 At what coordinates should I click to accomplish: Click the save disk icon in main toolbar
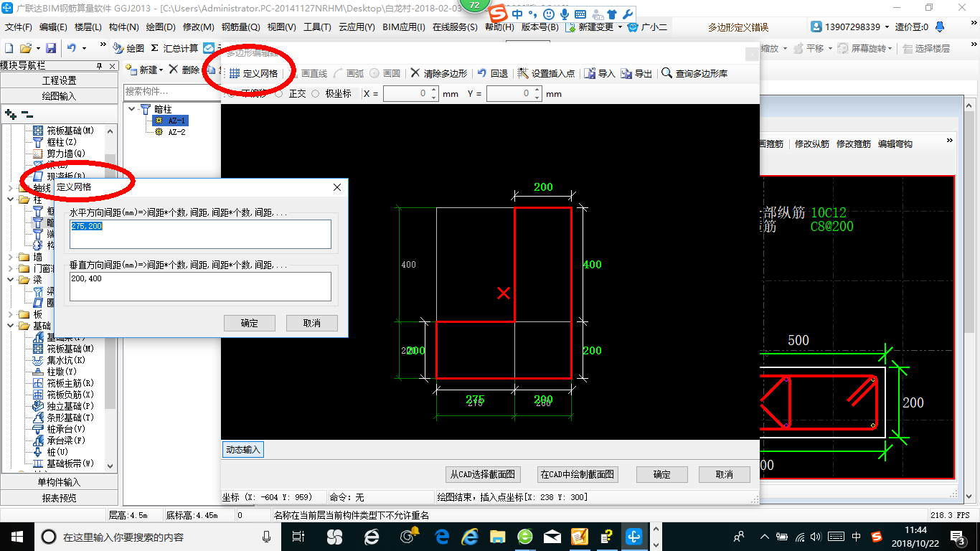point(51,48)
